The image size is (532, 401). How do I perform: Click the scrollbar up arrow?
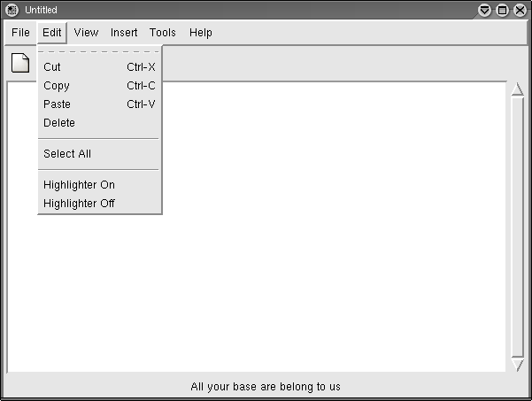(x=518, y=89)
